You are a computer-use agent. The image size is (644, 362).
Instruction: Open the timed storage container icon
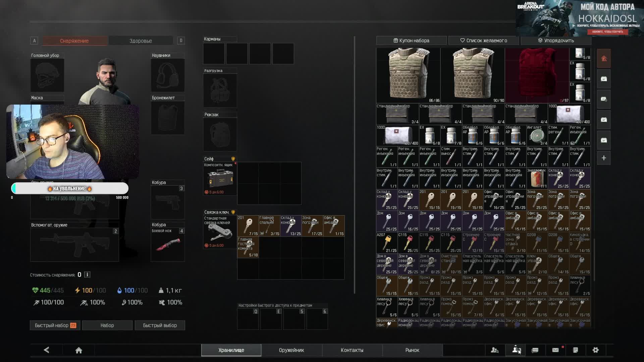click(604, 99)
